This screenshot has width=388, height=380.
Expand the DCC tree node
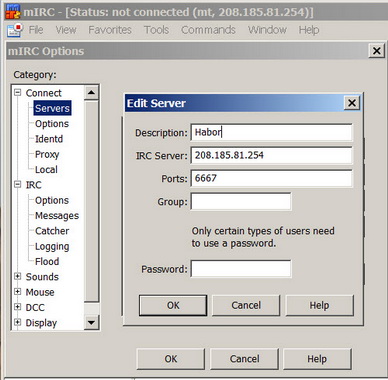(x=18, y=307)
